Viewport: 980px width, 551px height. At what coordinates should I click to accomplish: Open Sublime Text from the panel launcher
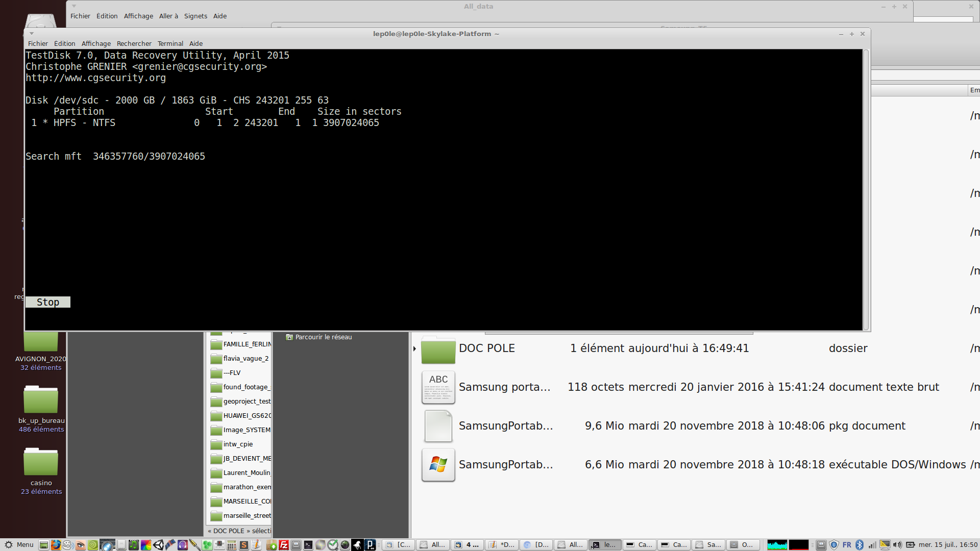(x=243, y=545)
